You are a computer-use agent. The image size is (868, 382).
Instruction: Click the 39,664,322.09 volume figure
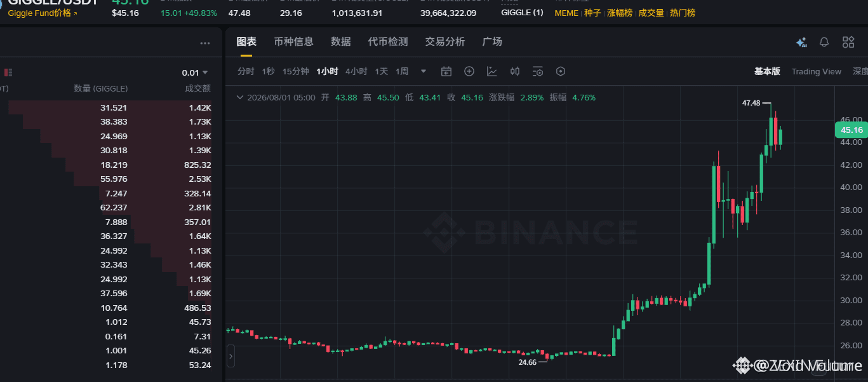point(448,13)
